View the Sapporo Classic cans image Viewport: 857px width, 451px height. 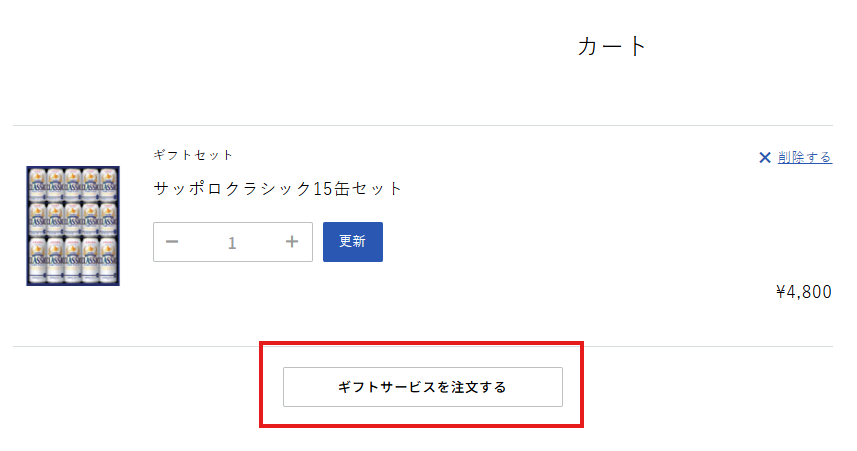pyautogui.click(x=73, y=226)
